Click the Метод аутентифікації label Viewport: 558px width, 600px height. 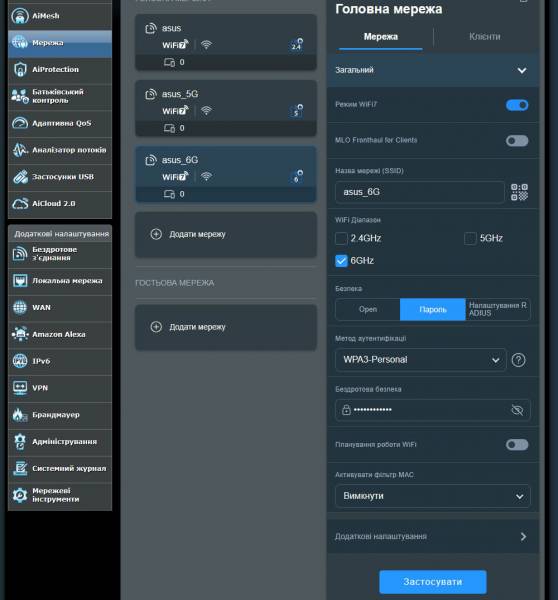coord(370,339)
